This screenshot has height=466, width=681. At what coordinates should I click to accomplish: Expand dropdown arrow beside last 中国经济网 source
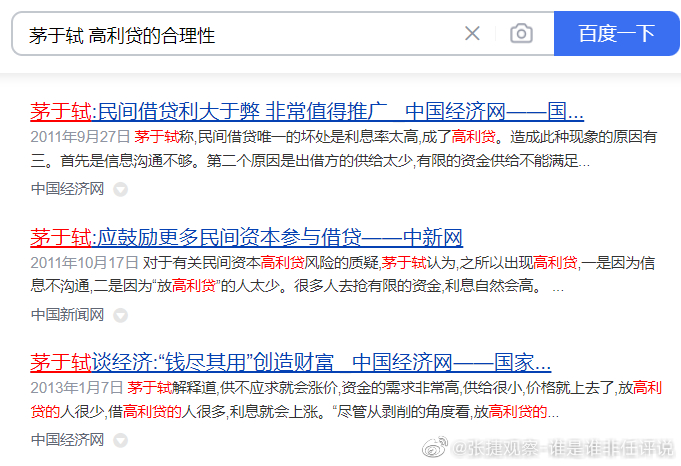[120, 440]
